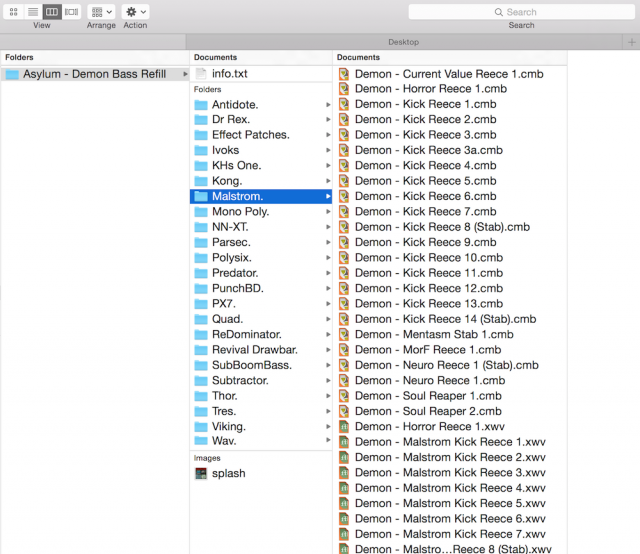Switch to cover flow view
The image size is (640, 554).
tap(71, 12)
